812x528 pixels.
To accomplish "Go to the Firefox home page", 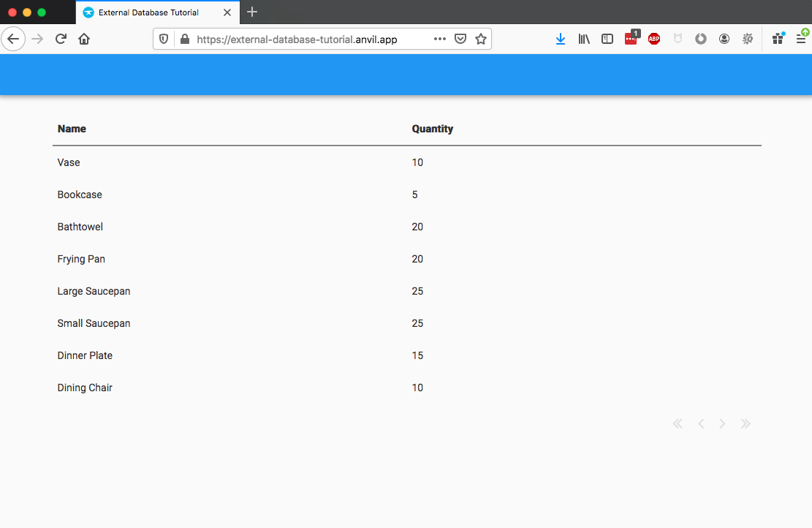I will pos(84,39).
